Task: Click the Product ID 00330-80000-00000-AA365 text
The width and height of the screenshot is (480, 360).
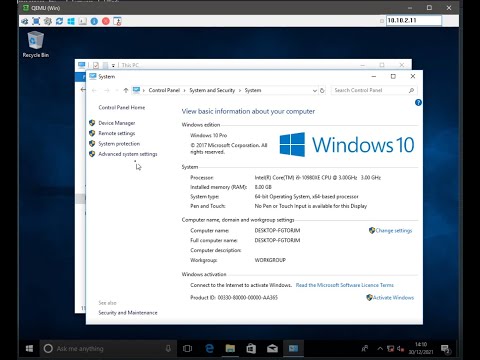Action: tap(234, 298)
